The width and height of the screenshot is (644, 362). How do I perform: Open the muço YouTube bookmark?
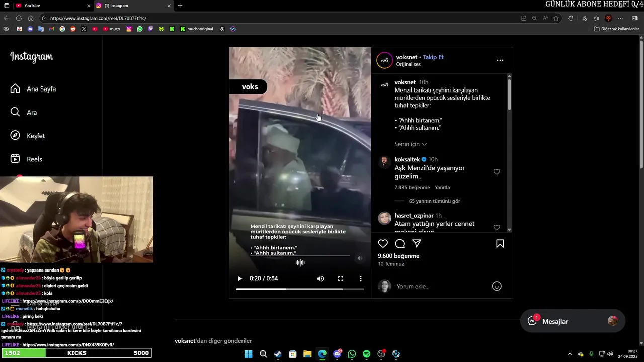[x=111, y=29]
